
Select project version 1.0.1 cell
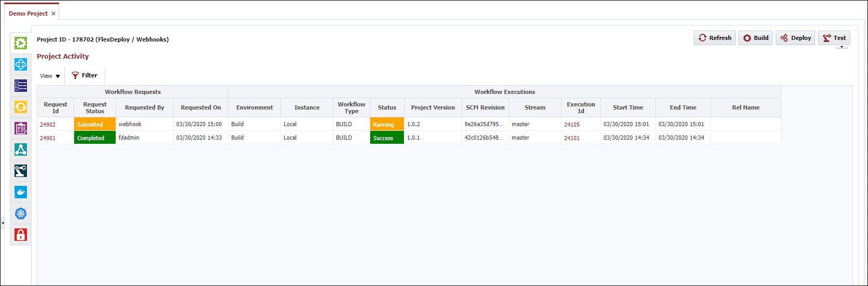click(x=433, y=138)
